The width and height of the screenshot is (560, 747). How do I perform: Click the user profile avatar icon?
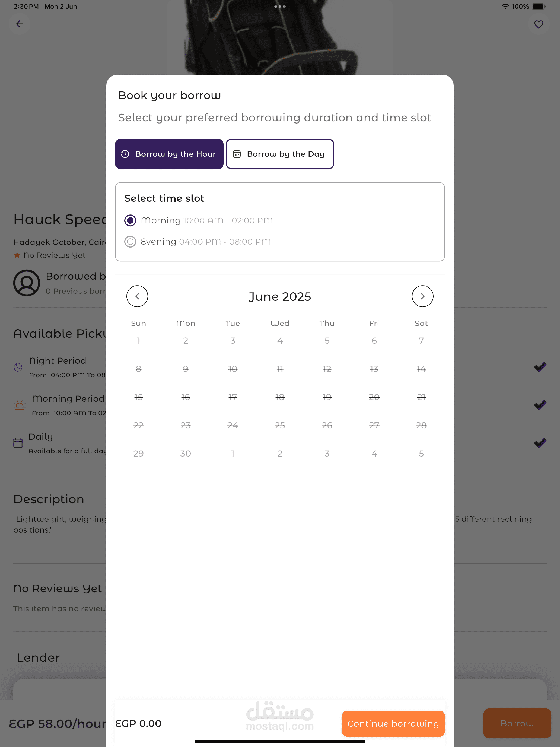pyautogui.click(x=27, y=283)
